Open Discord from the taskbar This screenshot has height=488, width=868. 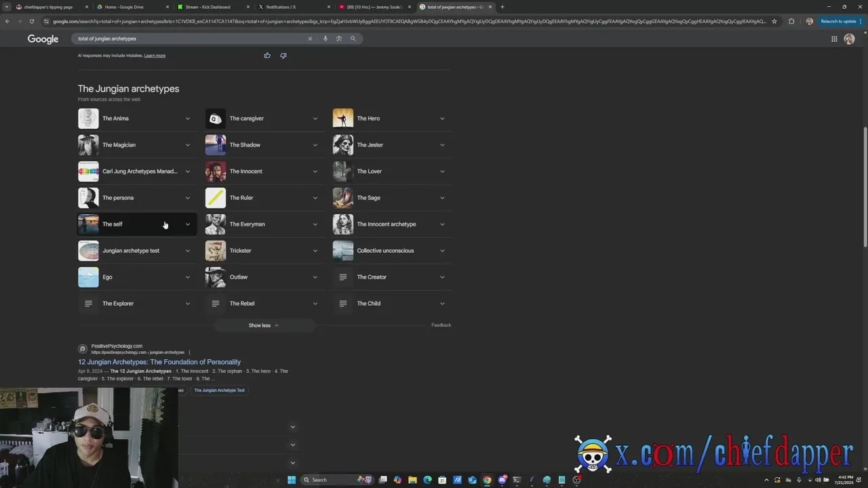pos(502,480)
